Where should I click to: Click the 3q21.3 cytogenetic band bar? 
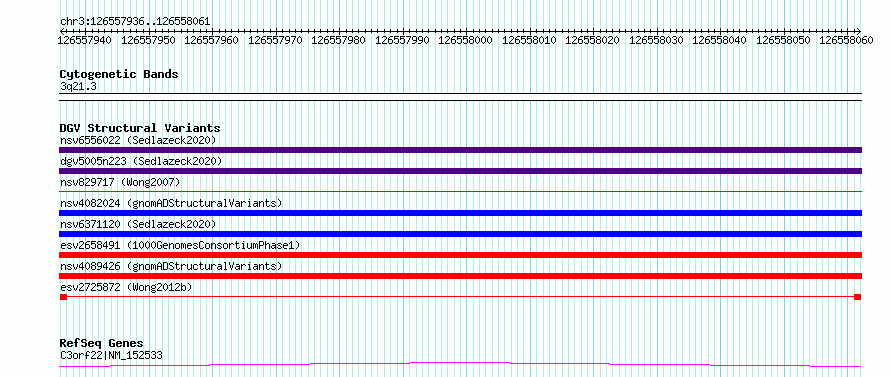pos(460,97)
